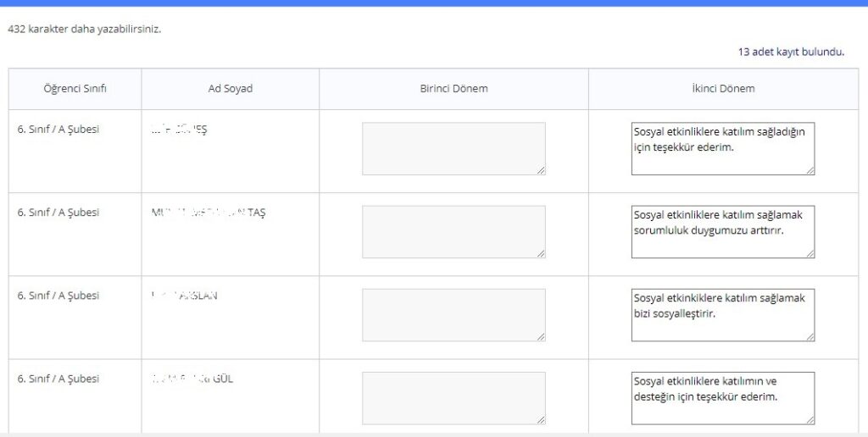Click the '13 adet kayıt bulundu.' text
The width and height of the screenshot is (868, 437).
(x=791, y=52)
